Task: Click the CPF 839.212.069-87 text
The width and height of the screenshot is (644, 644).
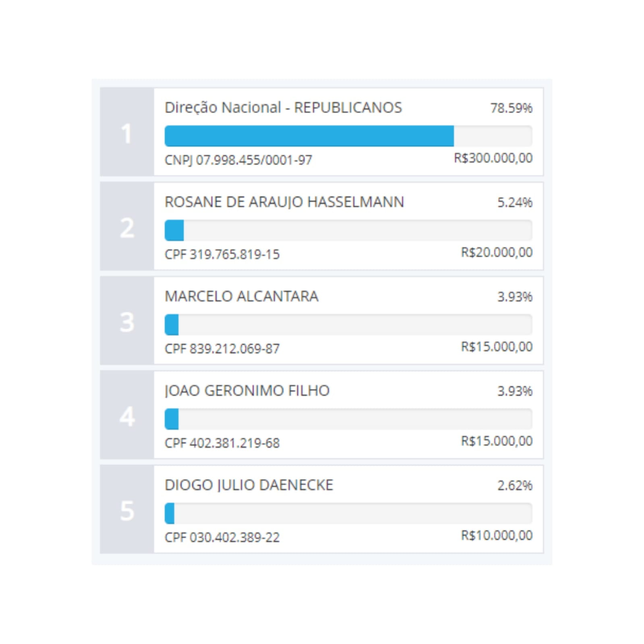Action: pos(222,349)
